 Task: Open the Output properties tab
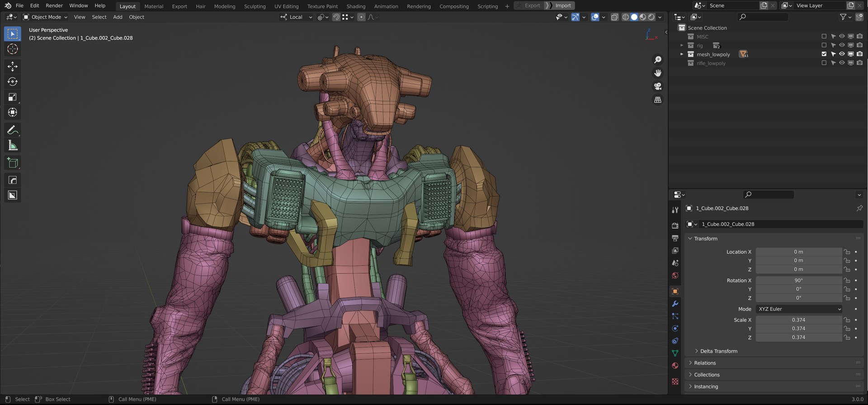tap(675, 238)
